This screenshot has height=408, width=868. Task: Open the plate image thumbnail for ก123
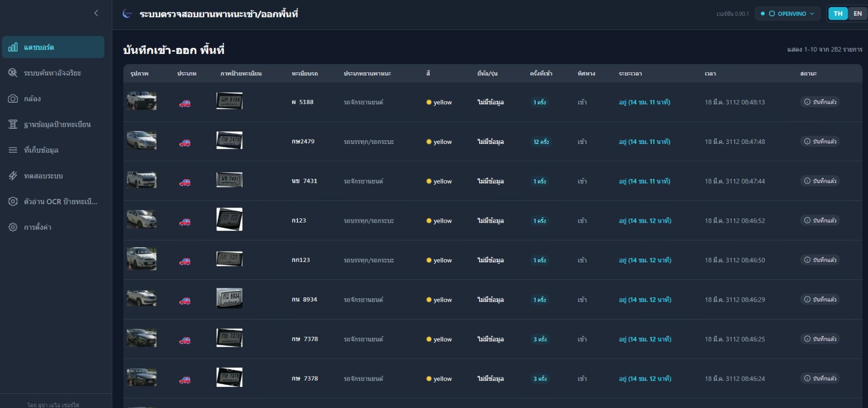(229, 219)
